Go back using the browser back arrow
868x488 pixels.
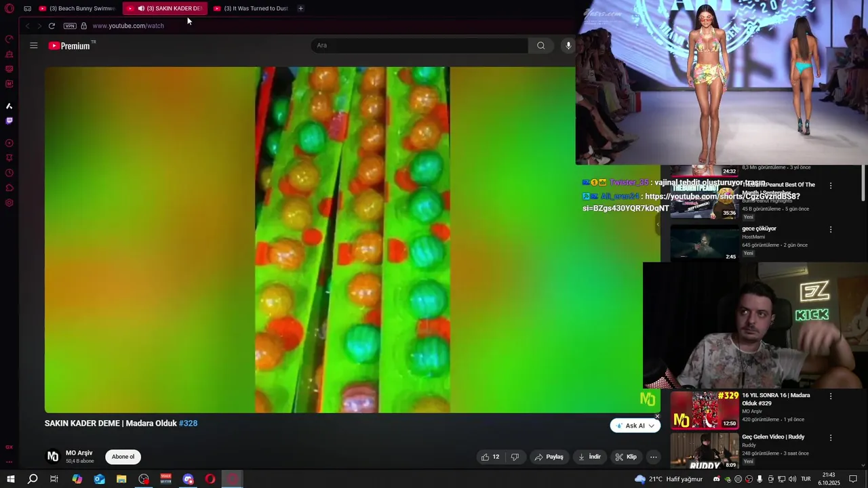pyautogui.click(x=27, y=26)
